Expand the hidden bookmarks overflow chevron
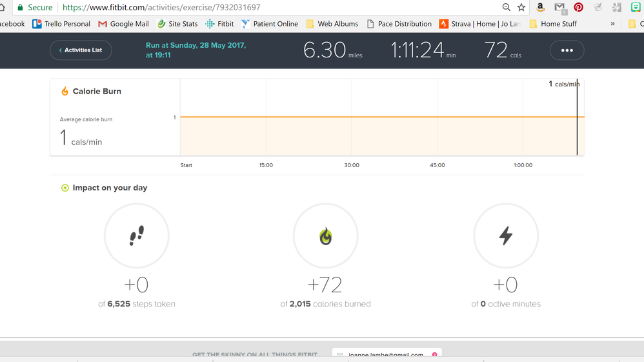Image resolution: width=644 pixels, height=362 pixels. coord(612,24)
